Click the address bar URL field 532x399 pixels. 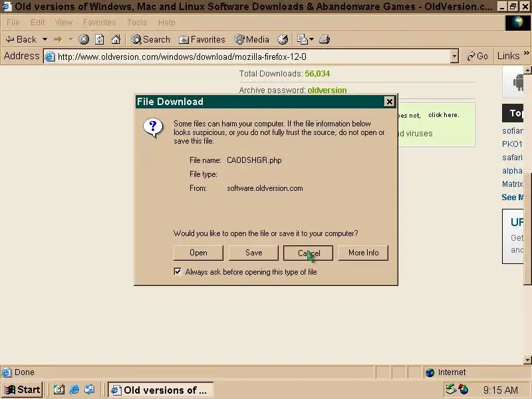(x=253, y=57)
